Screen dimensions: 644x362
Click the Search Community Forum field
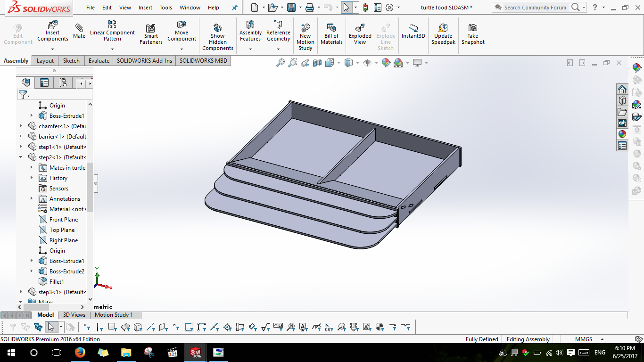[x=535, y=8]
